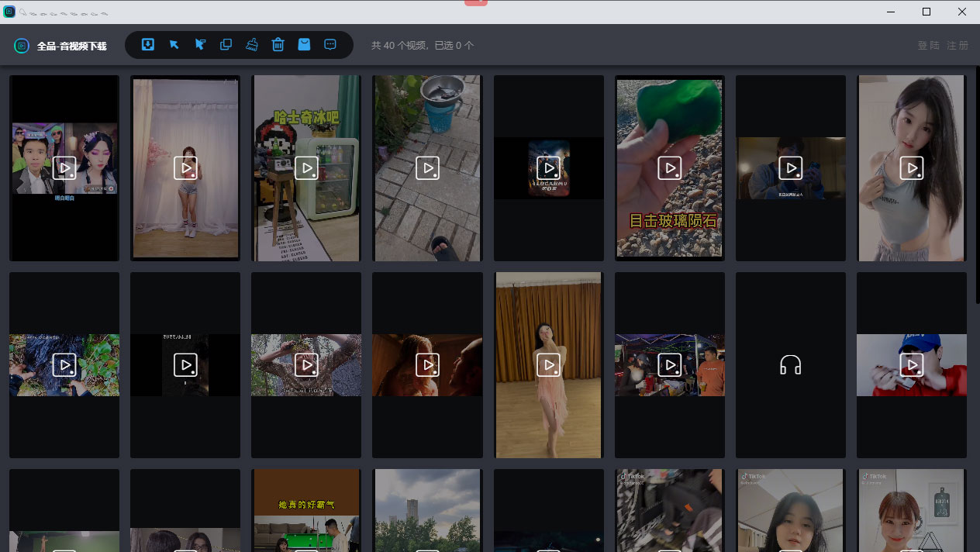Play the 目击玻璃陨石 video

[669, 167]
